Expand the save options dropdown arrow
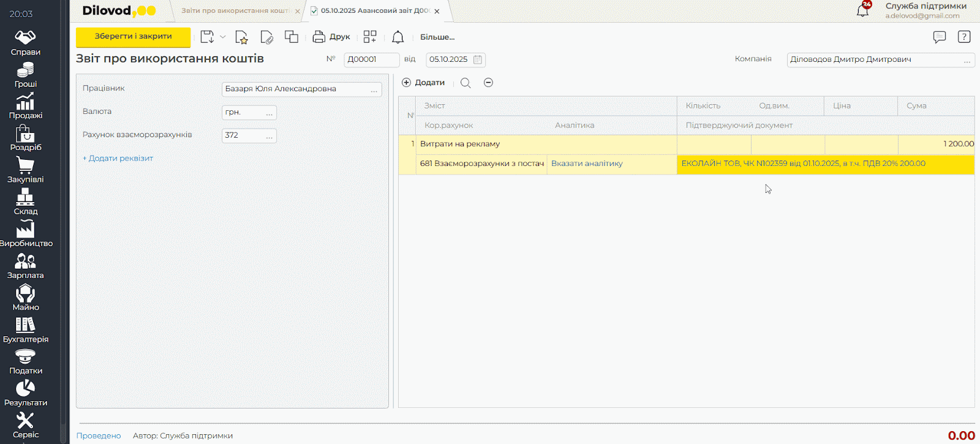 click(223, 37)
